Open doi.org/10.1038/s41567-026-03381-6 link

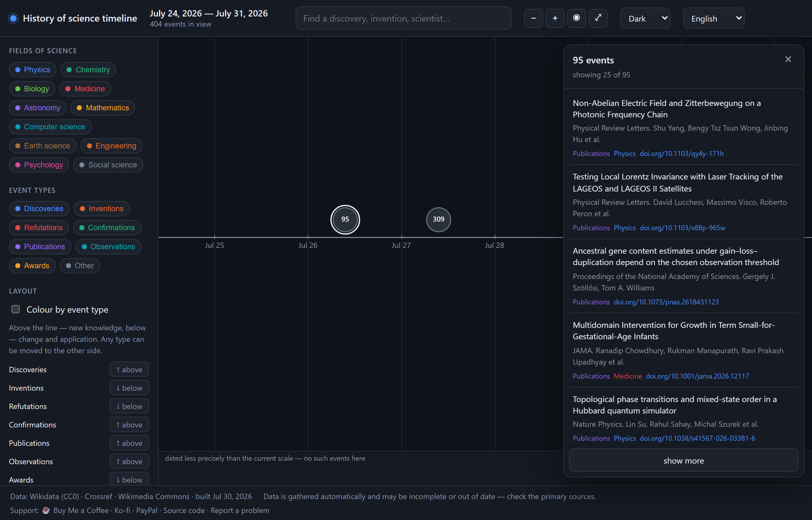pos(697,438)
